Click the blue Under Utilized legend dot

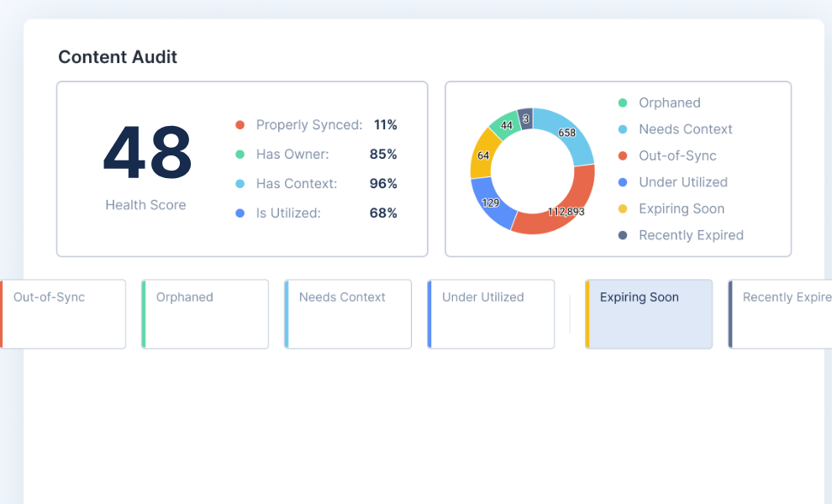pos(623,182)
